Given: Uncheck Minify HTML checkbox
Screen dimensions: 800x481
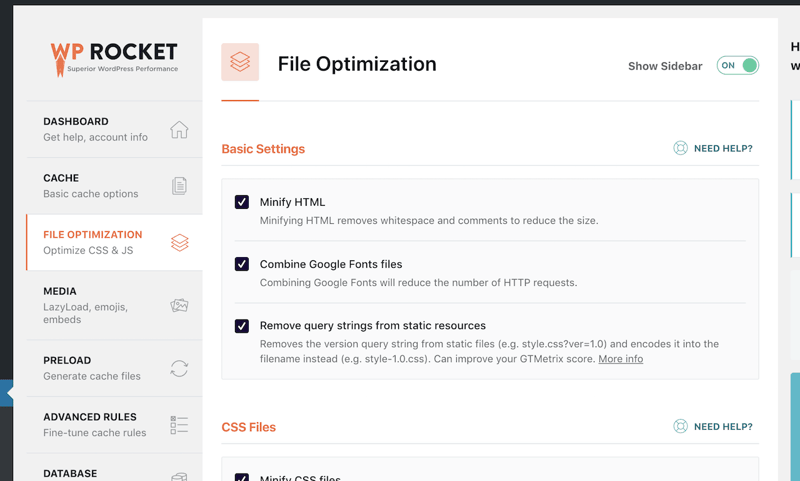Looking at the screenshot, I should 242,202.
